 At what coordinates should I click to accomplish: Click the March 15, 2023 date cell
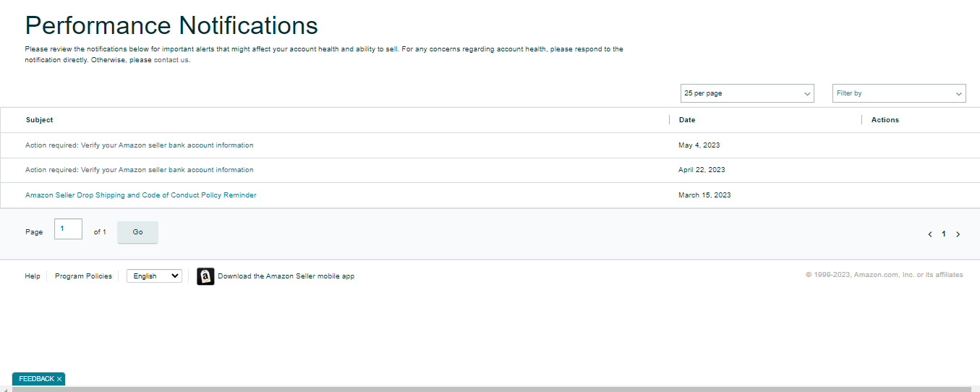pos(704,195)
